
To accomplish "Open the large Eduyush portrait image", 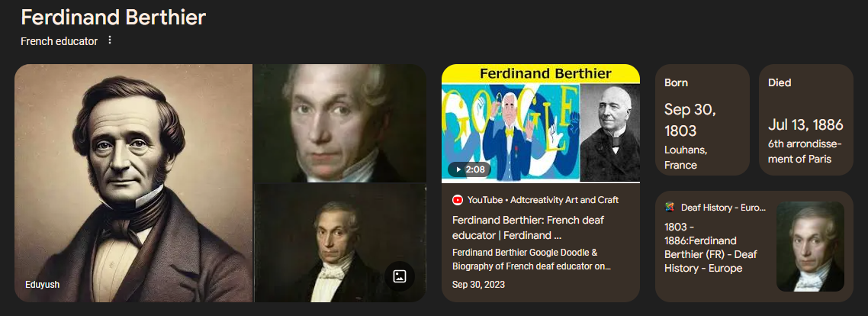I will [x=133, y=183].
